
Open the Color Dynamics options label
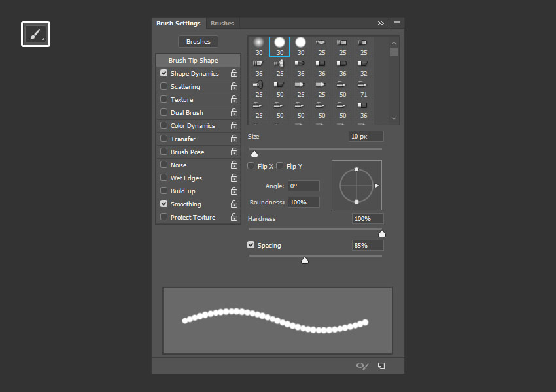coord(192,126)
